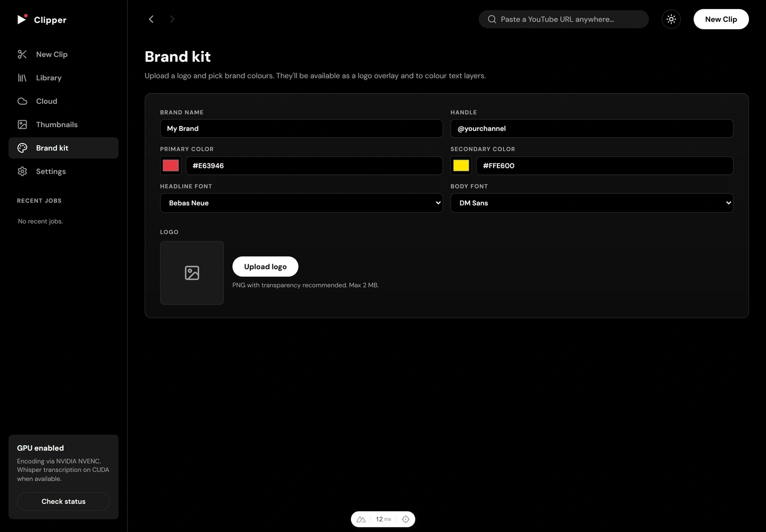This screenshot has width=766, height=532.
Task: Click the Nuxt logo in devtools bar
Action: click(x=361, y=519)
